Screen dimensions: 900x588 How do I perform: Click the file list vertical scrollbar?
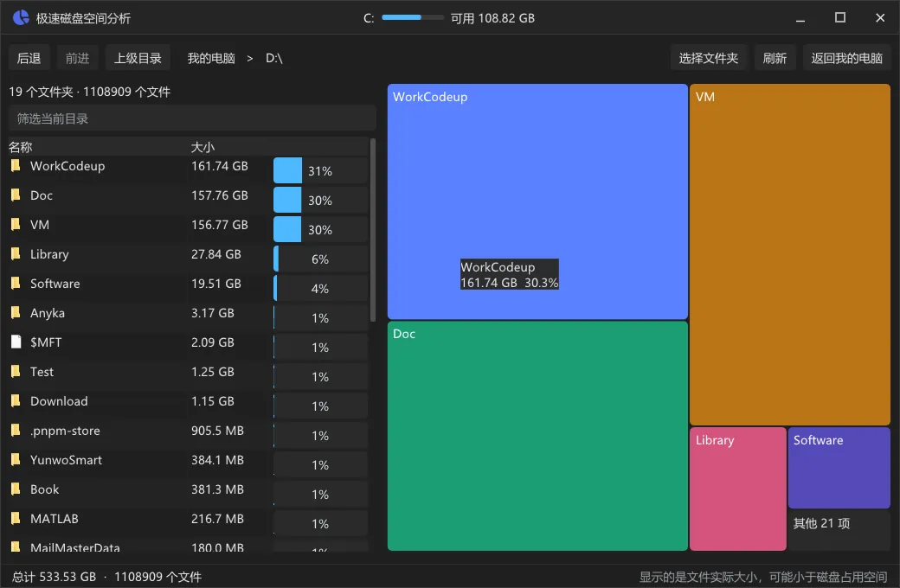tap(373, 229)
